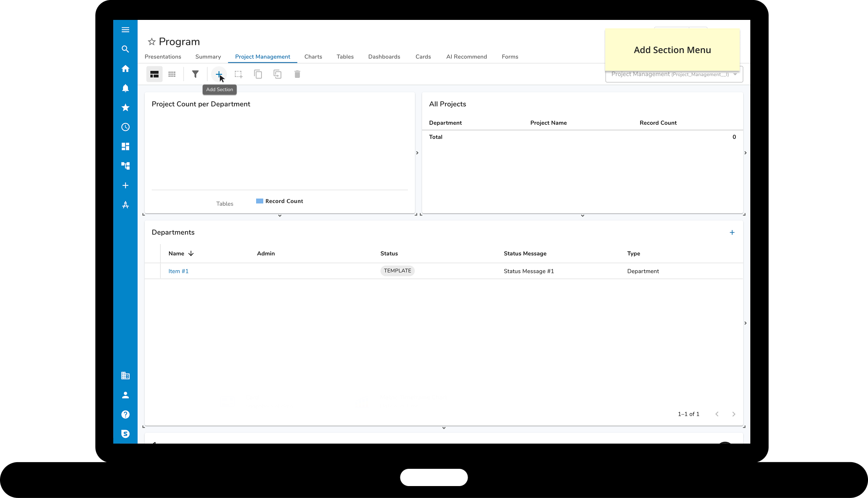The height and width of the screenshot is (498, 868).
Task: Go to next page of Departments
Action: [x=734, y=414]
